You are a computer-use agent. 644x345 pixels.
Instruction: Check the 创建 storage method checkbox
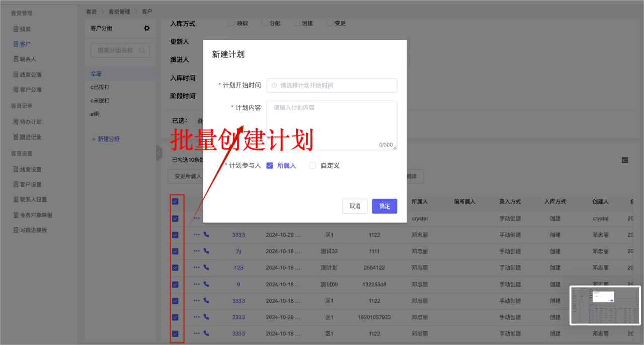coord(297,23)
